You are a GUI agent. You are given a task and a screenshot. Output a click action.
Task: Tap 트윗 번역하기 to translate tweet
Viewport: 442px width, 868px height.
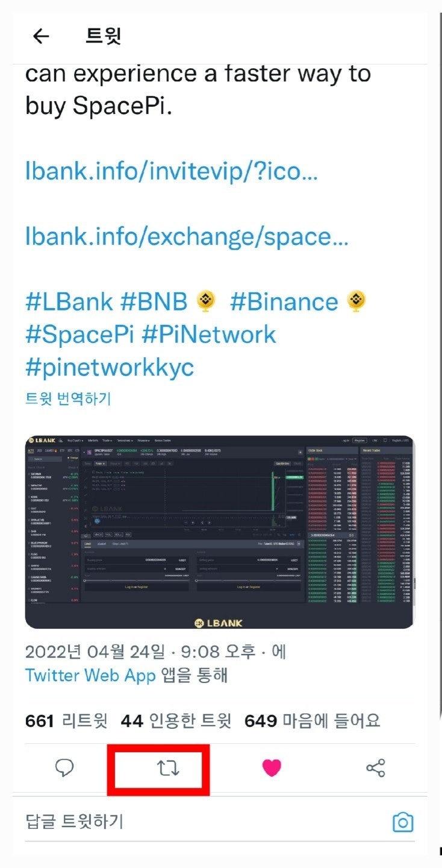coord(68,398)
